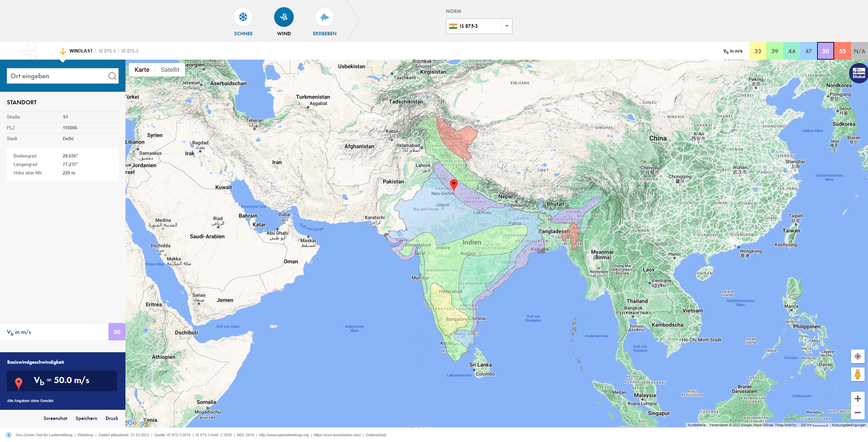Click the info icon in the footer
Viewport: 868px width, 442px height.
pyautogui.click(x=8, y=435)
